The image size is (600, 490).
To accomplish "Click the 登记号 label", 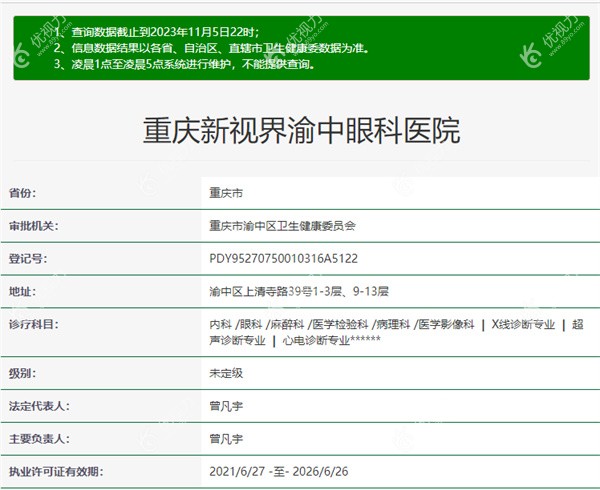I will tap(28, 259).
